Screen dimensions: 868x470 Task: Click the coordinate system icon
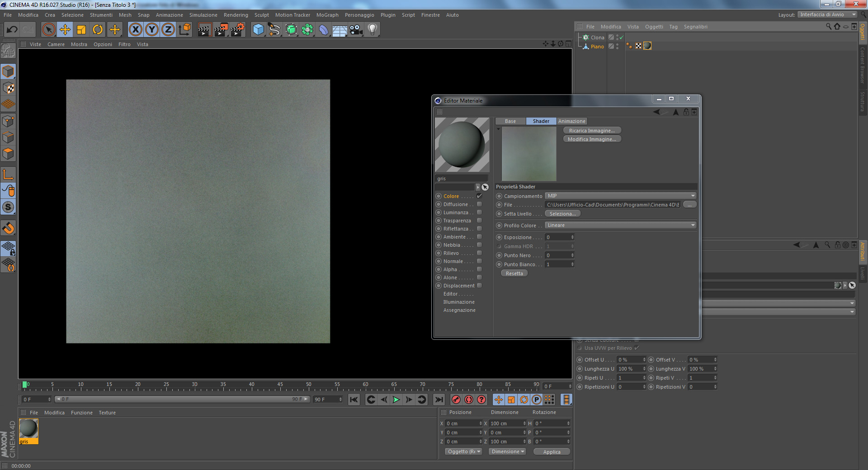184,30
